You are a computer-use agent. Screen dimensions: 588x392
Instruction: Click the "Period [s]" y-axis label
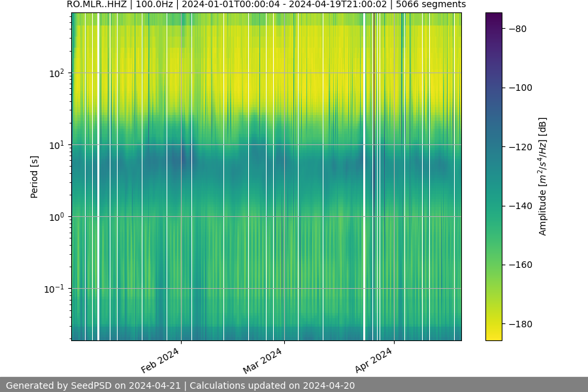pyautogui.click(x=35, y=176)
